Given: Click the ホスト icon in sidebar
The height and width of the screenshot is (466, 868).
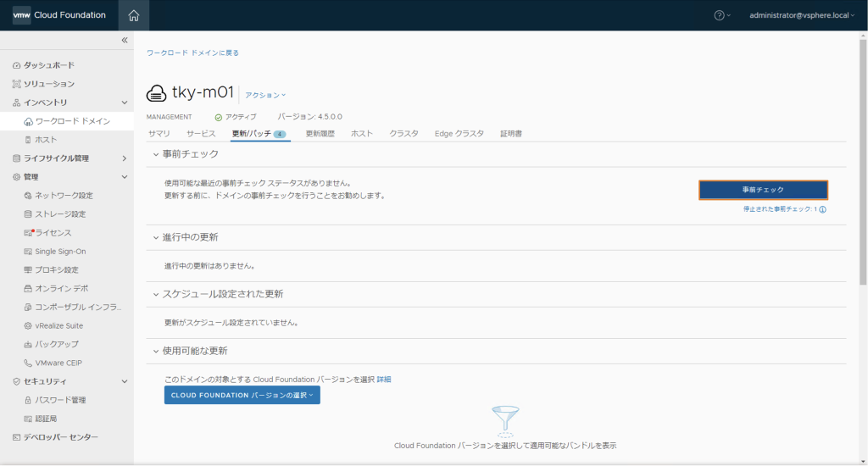Looking at the screenshot, I should click(x=28, y=140).
